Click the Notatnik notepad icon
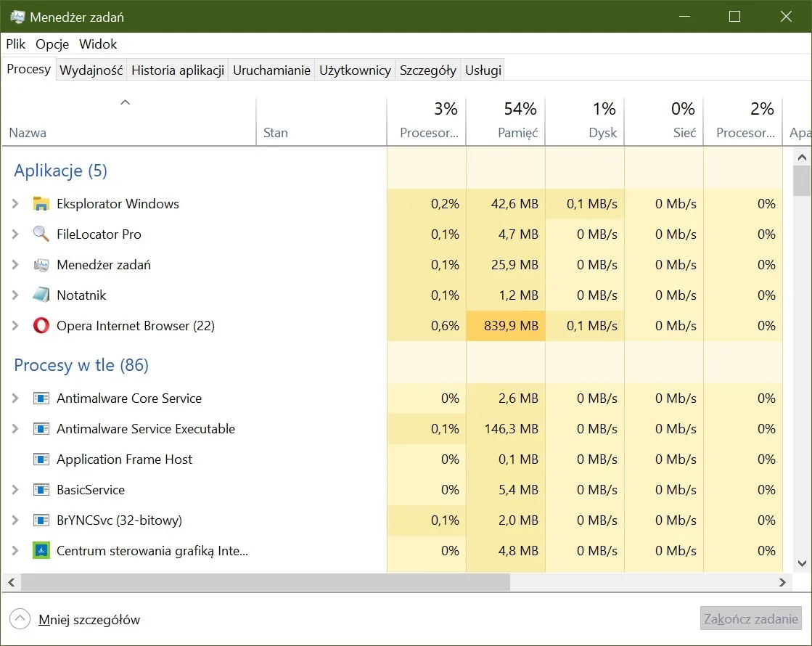812x646 pixels. [41, 295]
